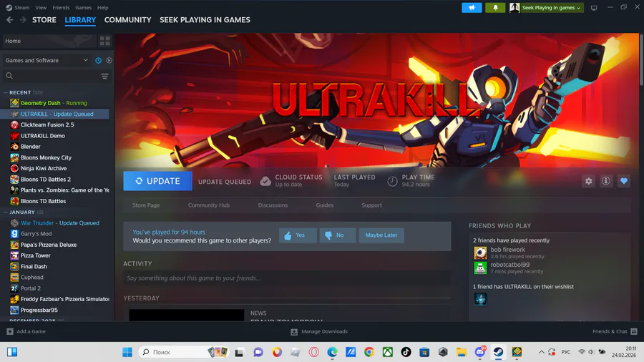Open the View menu
Viewport: 644px width, 362px height.
[x=41, y=7]
